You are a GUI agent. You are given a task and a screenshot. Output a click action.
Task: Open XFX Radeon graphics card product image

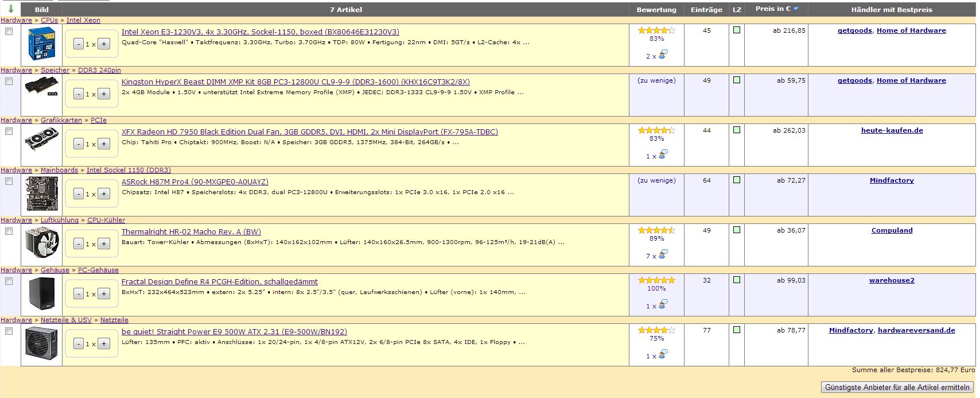click(42, 140)
